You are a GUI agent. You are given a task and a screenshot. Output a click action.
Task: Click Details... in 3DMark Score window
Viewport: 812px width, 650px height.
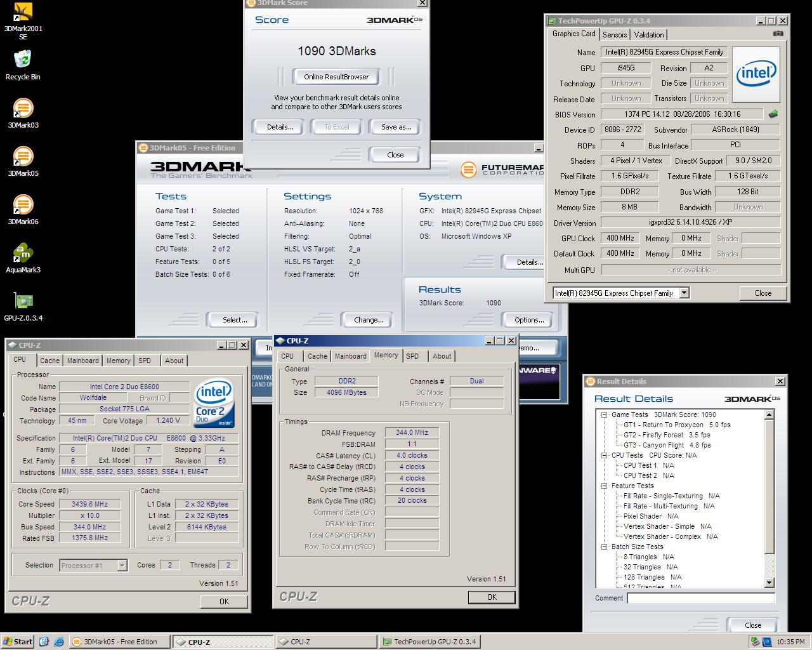pyautogui.click(x=280, y=127)
